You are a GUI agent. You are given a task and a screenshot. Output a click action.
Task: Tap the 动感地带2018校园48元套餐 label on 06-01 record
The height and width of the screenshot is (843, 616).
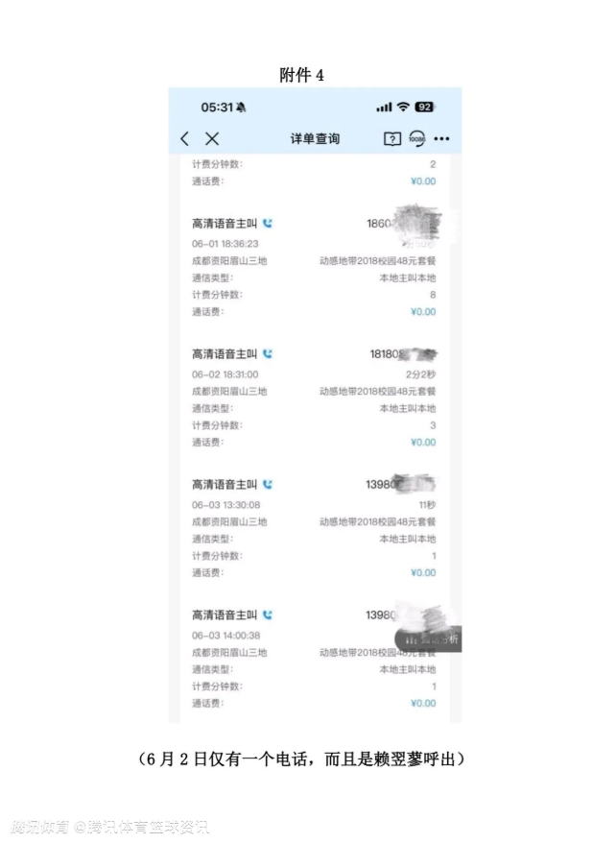pyautogui.click(x=377, y=261)
